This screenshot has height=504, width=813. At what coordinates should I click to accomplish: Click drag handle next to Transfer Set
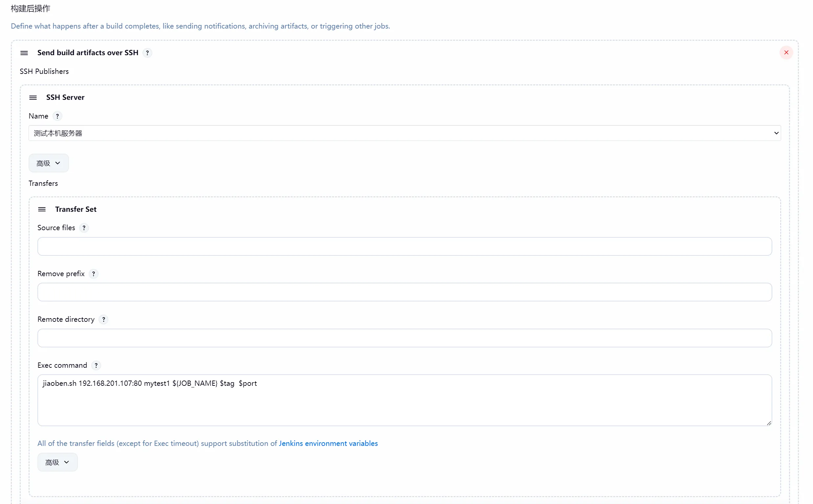click(x=42, y=209)
